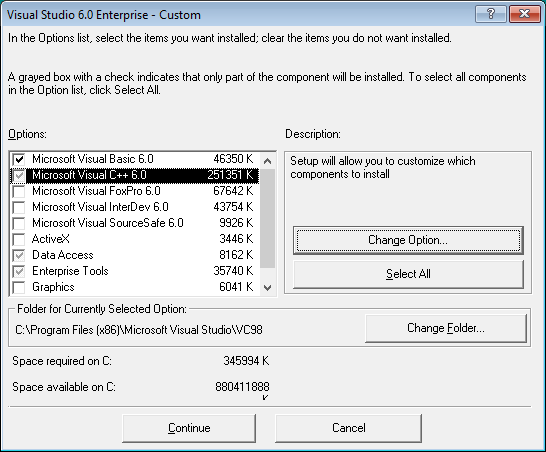Select the Microsoft Visual C++ 6.0 row text
The height and width of the screenshot is (452, 546).
[89, 175]
